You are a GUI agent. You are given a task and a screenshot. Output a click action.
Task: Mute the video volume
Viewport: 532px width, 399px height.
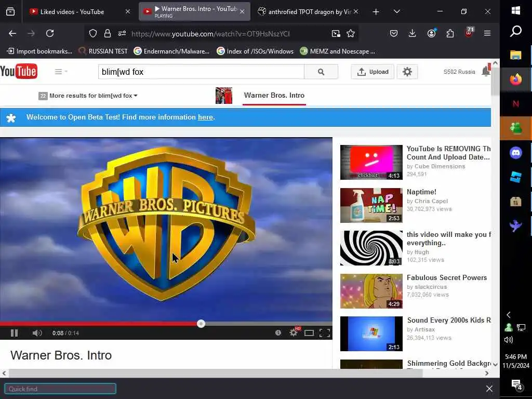[x=37, y=333]
